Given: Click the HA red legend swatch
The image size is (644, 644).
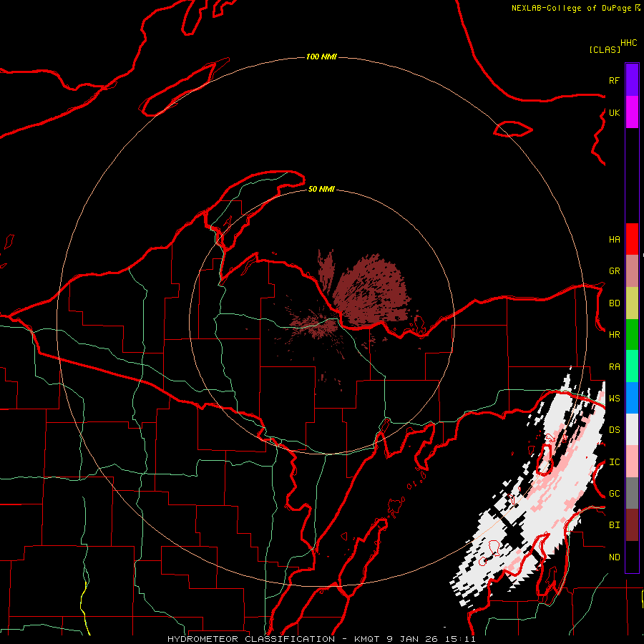Looking at the screenshot, I should click(632, 239).
